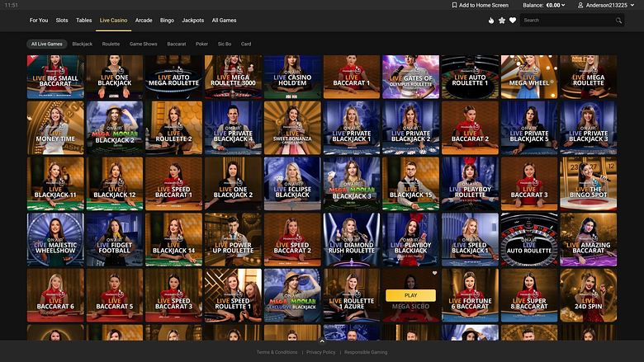644x362 pixels.
Task: Open the Terms & Conditions link
Action: click(277, 352)
